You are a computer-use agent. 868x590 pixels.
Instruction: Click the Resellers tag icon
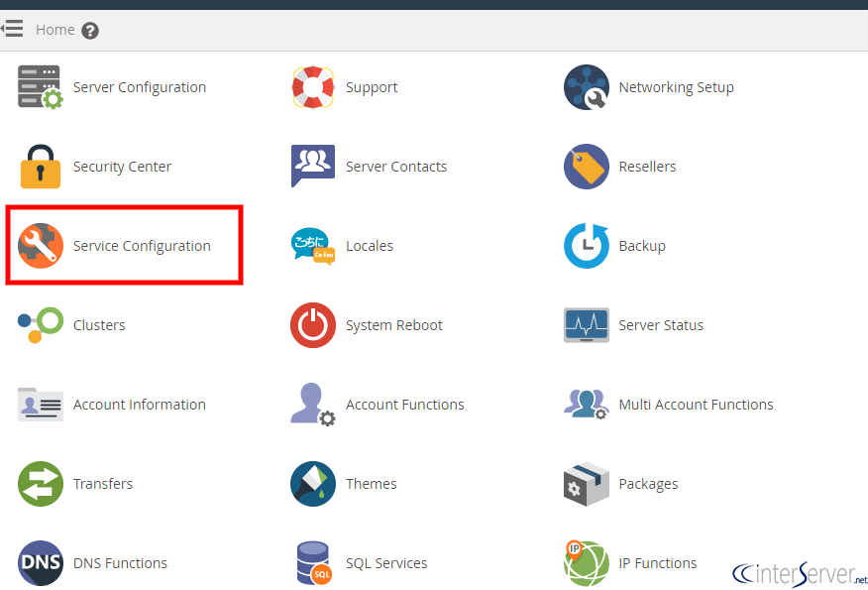tap(587, 167)
